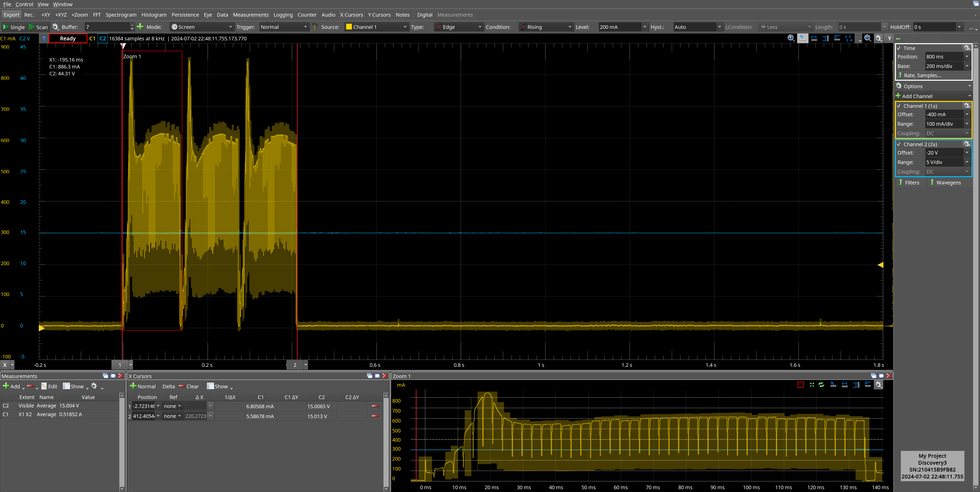The width and height of the screenshot is (980, 492).
Task: Remove X cursor 2 with red minus
Action: pyautogui.click(x=375, y=416)
